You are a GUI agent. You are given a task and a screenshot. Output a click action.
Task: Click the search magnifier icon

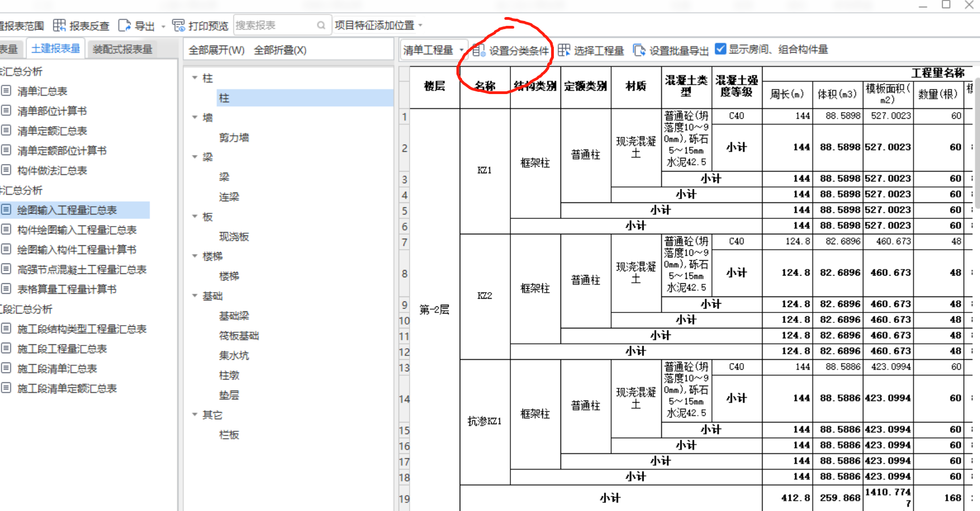coord(321,25)
